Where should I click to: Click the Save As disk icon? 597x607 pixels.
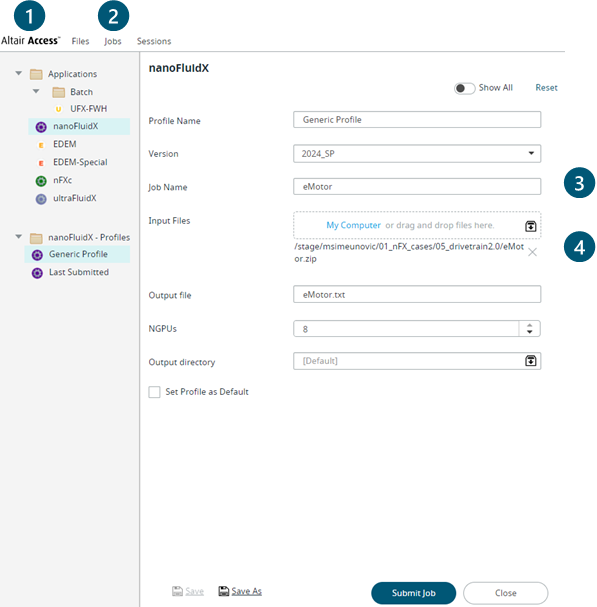(x=223, y=591)
